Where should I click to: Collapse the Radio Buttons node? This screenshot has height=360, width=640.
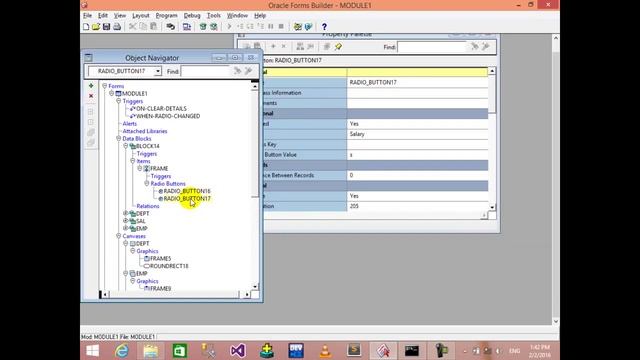(147, 184)
